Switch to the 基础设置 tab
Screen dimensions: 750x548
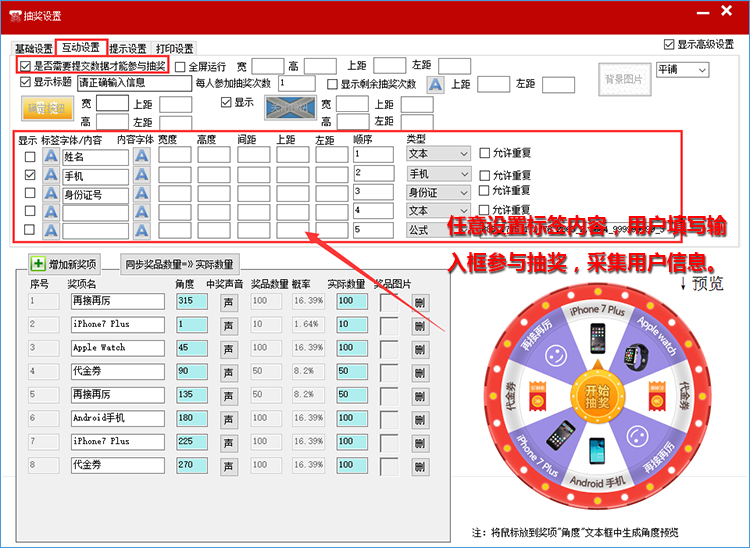(33, 48)
